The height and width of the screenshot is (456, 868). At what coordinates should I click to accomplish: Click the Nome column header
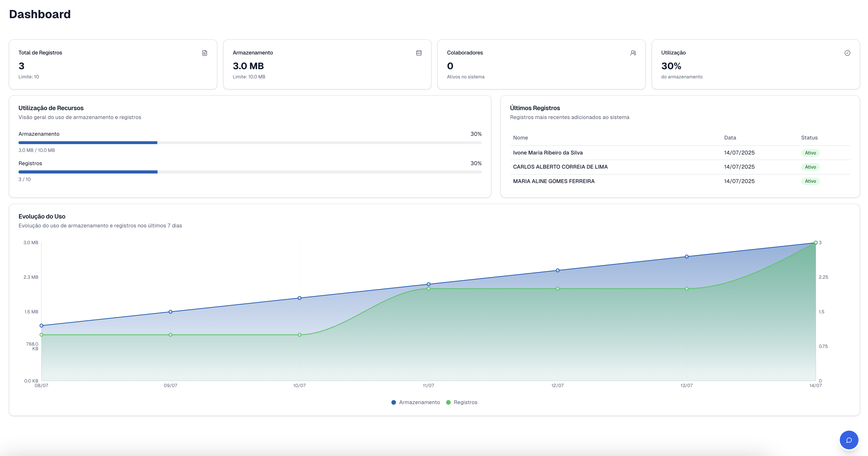(520, 137)
